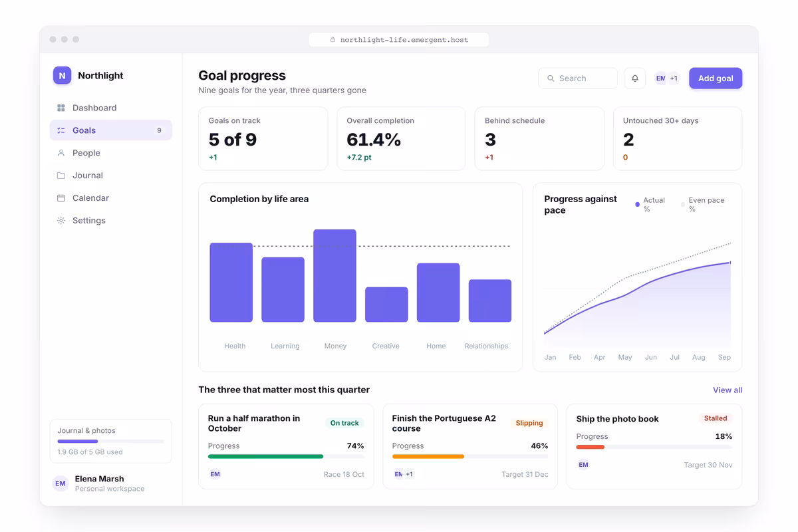Click the Northlight N logo icon
Viewport: 798px width, 532px height.
[x=62, y=75]
